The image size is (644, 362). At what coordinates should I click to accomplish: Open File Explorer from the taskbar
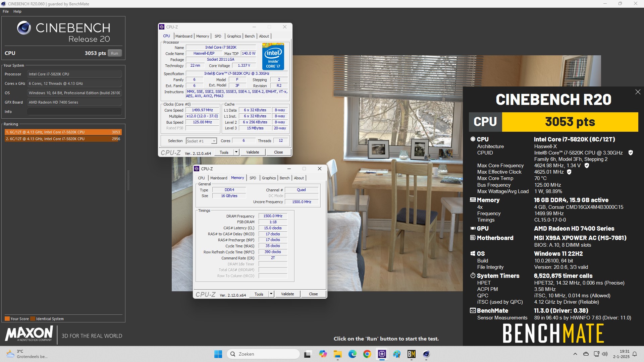pos(337,354)
